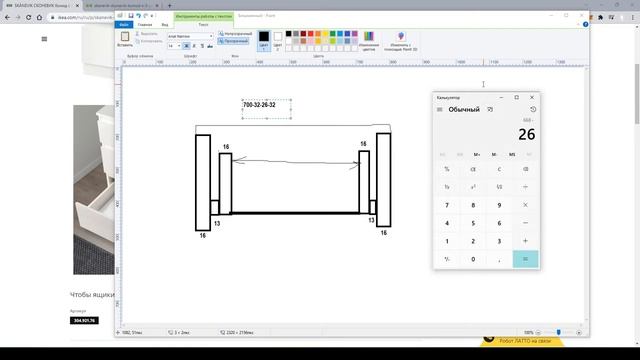Click the Paste button in Paint ribbon
This screenshot has width=640, height=360.
point(125,39)
